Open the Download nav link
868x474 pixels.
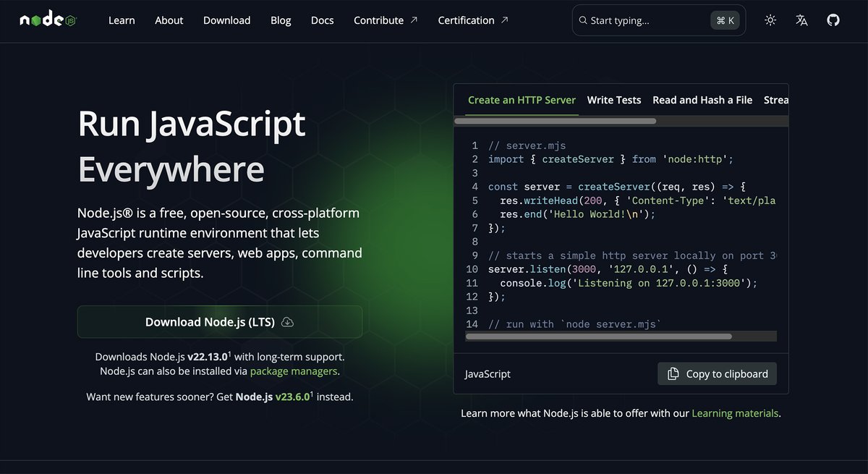click(x=226, y=20)
